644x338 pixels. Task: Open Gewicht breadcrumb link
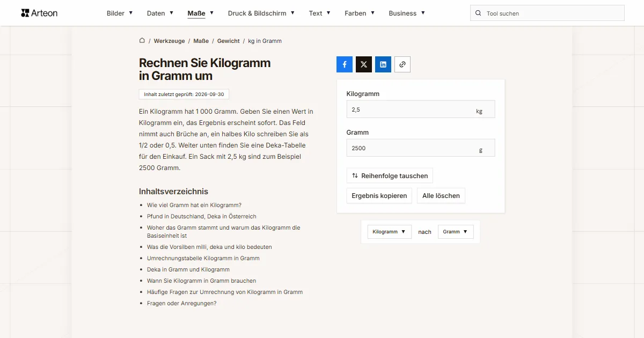pos(229,41)
